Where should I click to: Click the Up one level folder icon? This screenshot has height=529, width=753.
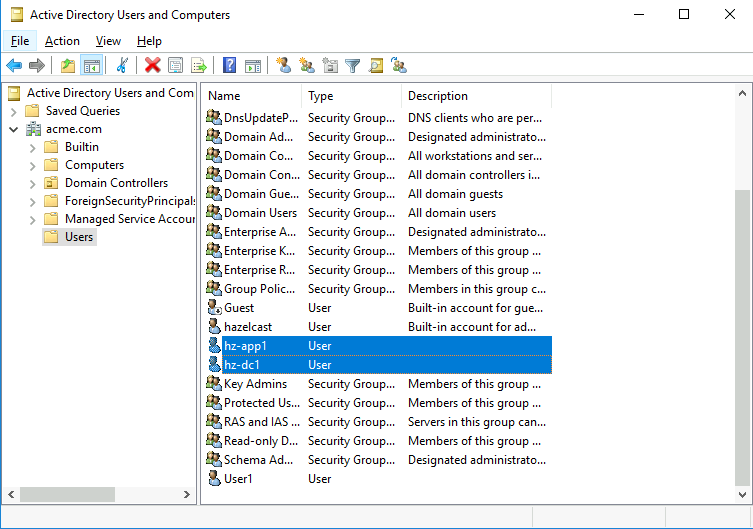point(68,66)
